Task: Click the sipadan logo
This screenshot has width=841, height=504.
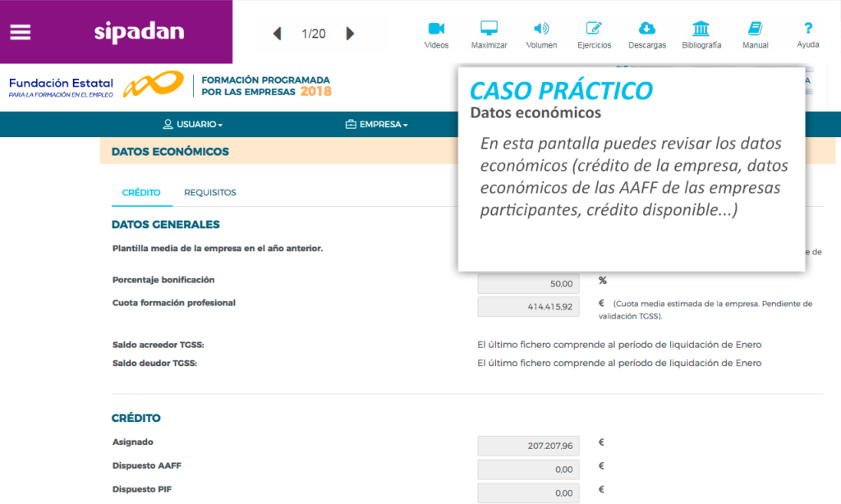Action: (x=139, y=32)
